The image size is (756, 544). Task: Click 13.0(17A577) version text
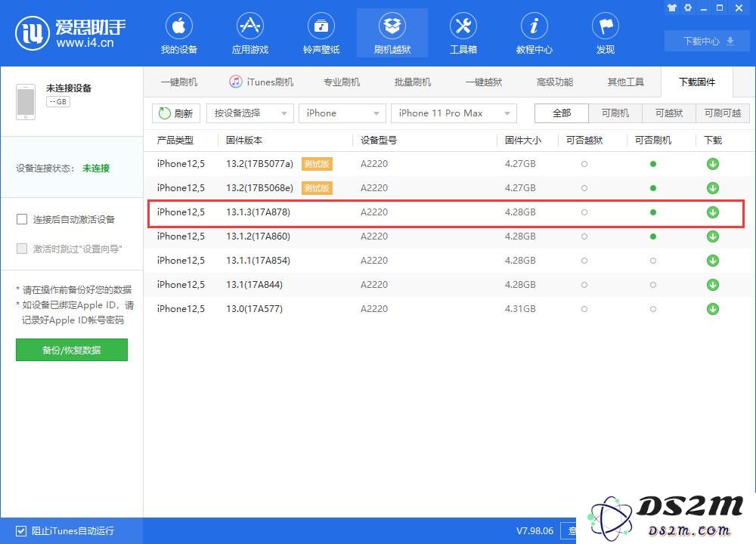coord(254,309)
